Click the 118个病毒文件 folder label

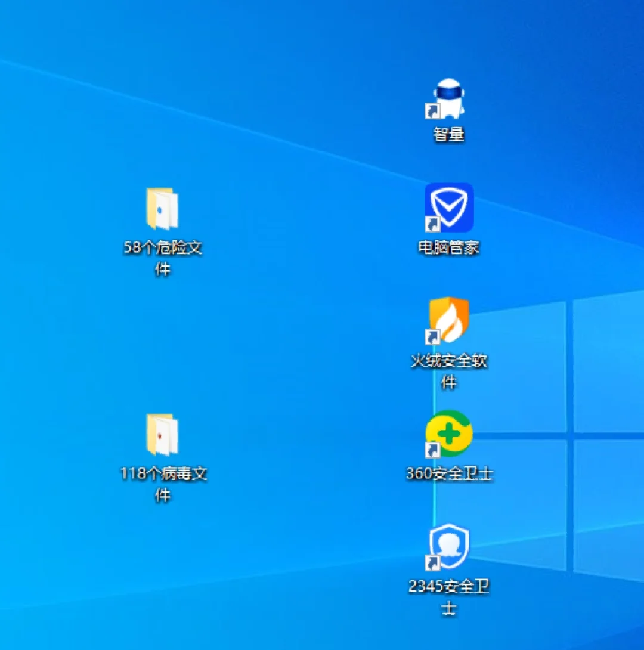coord(163,484)
